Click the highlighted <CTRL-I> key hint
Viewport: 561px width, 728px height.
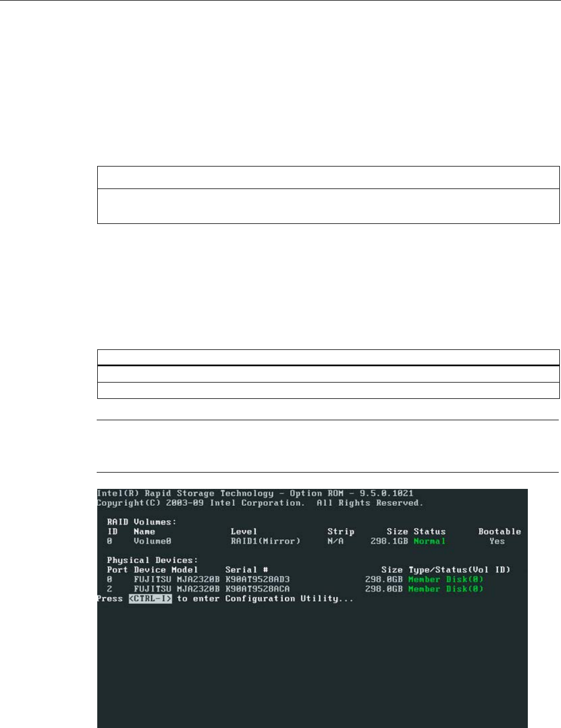(151, 599)
